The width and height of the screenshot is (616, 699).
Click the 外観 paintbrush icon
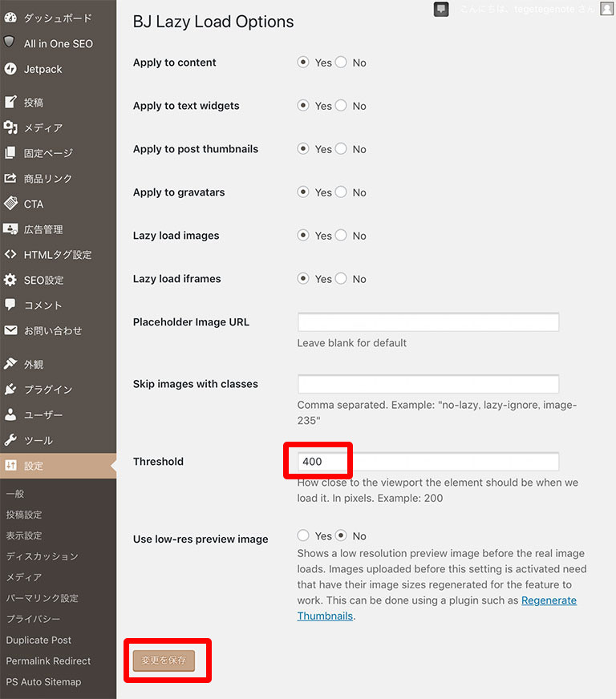pyautogui.click(x=10, y=363)
